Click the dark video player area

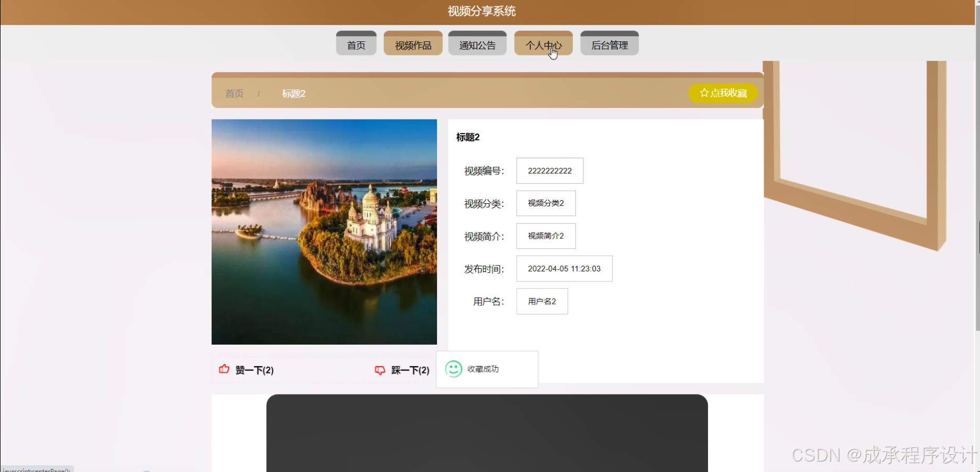tap(487, 435)
